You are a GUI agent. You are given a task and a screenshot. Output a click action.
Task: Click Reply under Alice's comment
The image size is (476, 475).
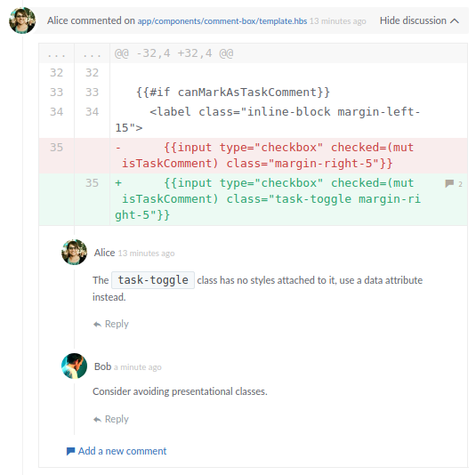(117, 324)
